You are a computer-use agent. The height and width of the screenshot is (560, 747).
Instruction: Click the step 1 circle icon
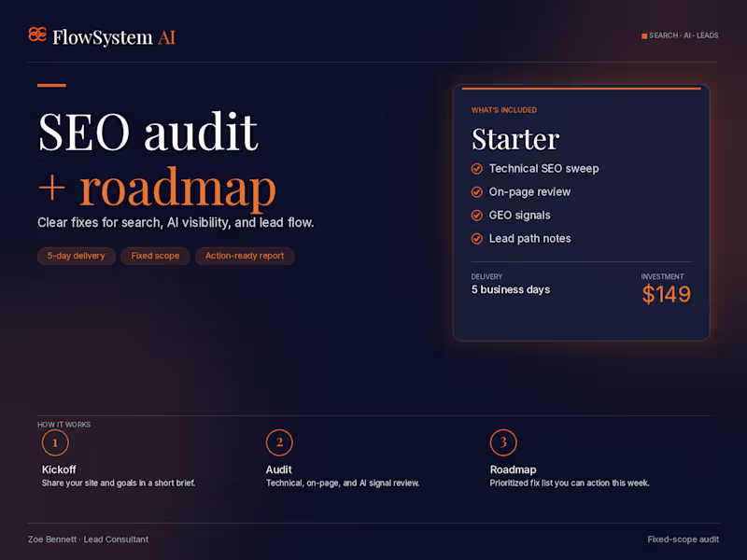[55, 442]
